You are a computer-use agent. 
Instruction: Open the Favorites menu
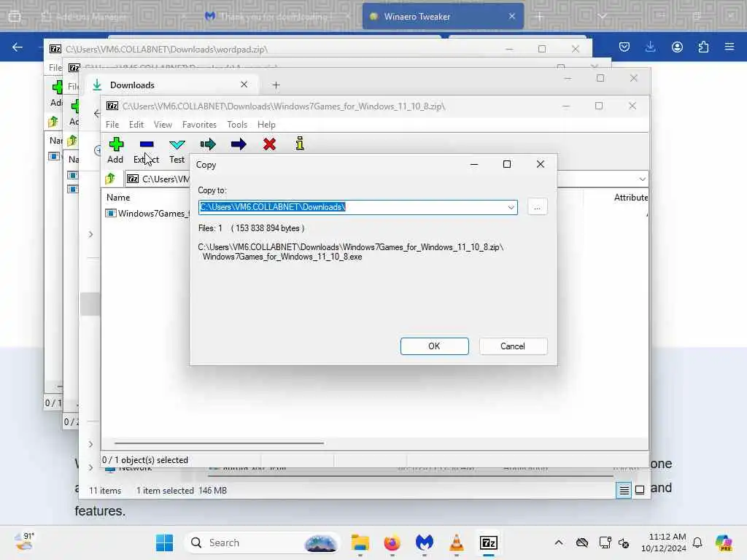[x=199, y=125]
